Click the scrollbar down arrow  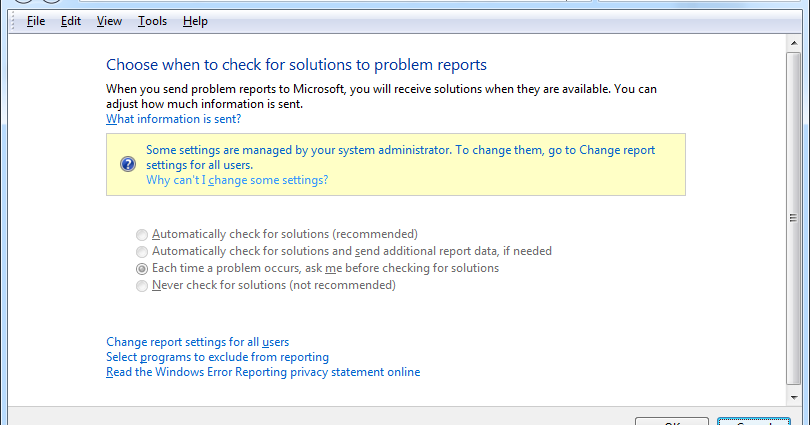pyautogui.click(x=795, y=398)
